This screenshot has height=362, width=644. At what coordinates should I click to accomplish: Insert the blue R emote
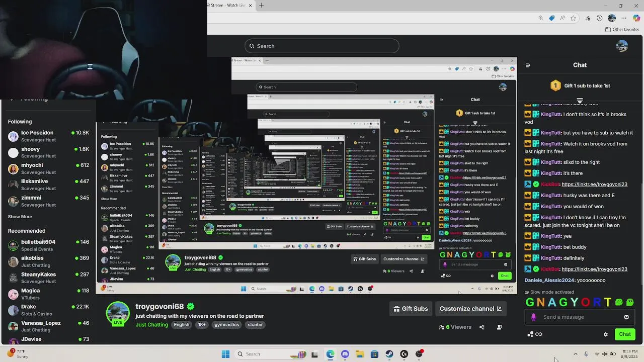pyautogui.click(x=597, y=302)
